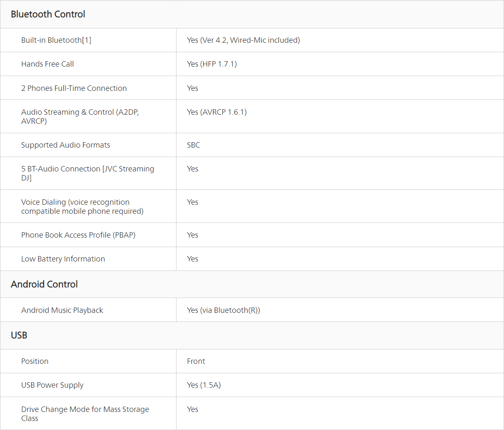This screenshot has width=504, height=430.
Task: Click the Yes (1.5A) power value
Action: (x=204, y=385)
